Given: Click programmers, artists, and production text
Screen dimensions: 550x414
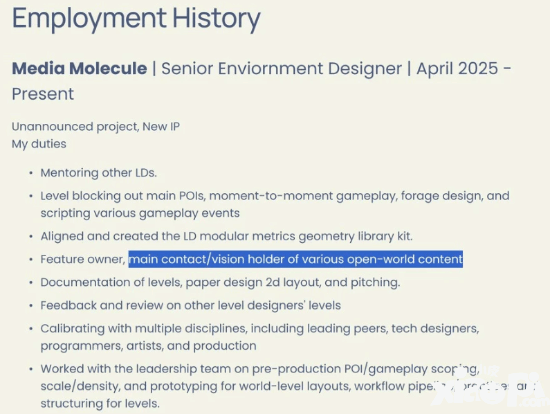Looking at the screenshot, I should [x=148, y=346].
